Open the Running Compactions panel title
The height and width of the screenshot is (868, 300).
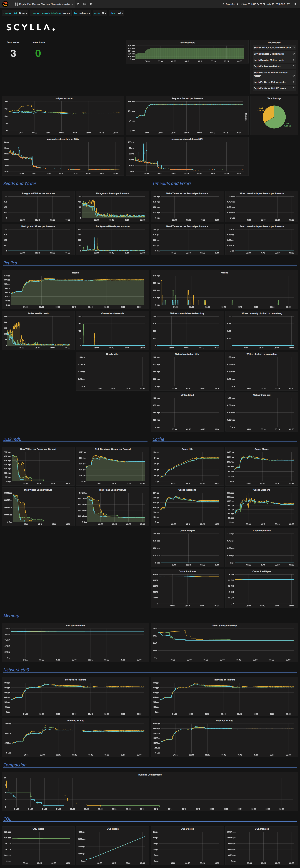point(150,775)
